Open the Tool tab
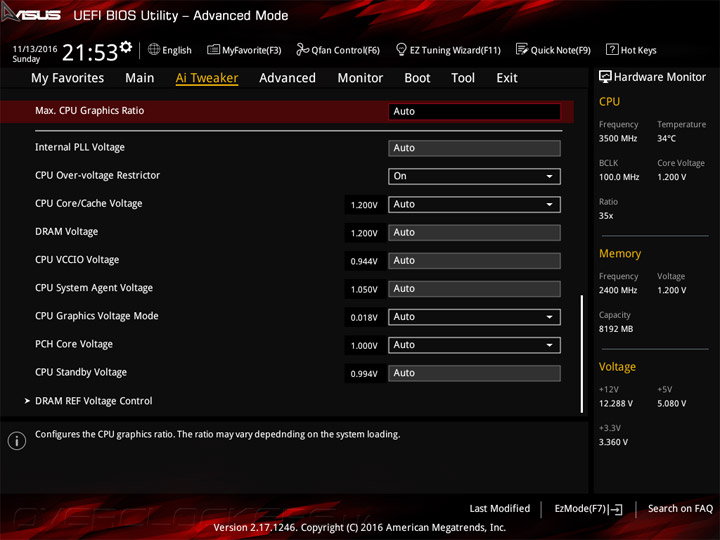Viewport: 720px width, 540px height. tap(463, 78)
